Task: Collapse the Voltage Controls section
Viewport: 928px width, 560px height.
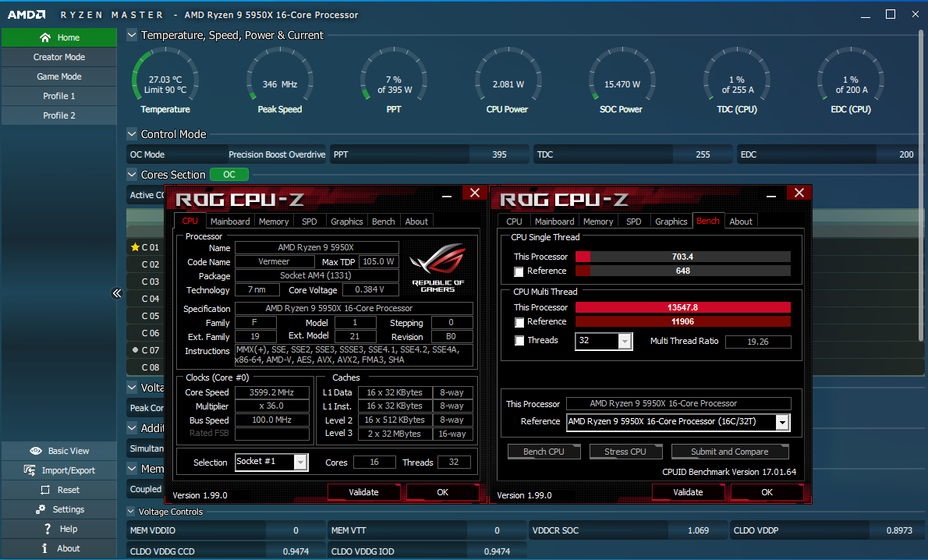Action: [x=131, y=512]
